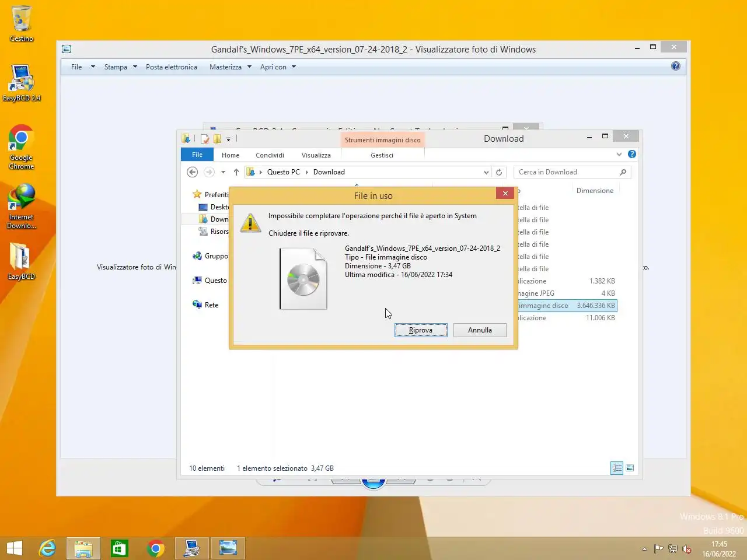This screenshot has width=747, height=560.
Task: Click the search magnifier icon
Action: click(623, 172)
